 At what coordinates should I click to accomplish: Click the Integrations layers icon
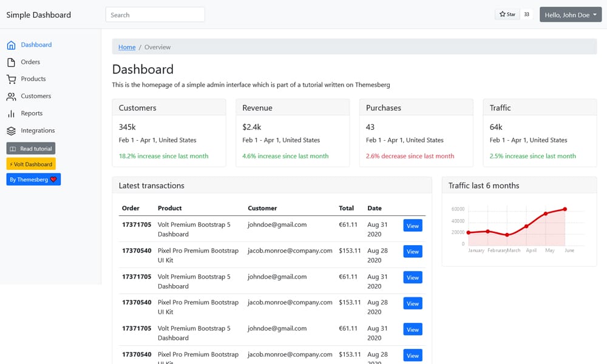tap(12, 130)
